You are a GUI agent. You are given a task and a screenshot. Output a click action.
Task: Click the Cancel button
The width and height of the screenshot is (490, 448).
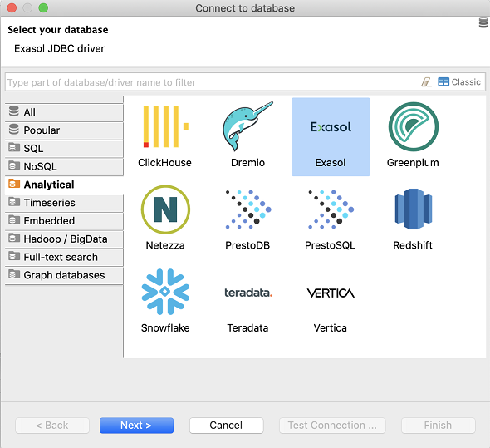click(226, 426)
